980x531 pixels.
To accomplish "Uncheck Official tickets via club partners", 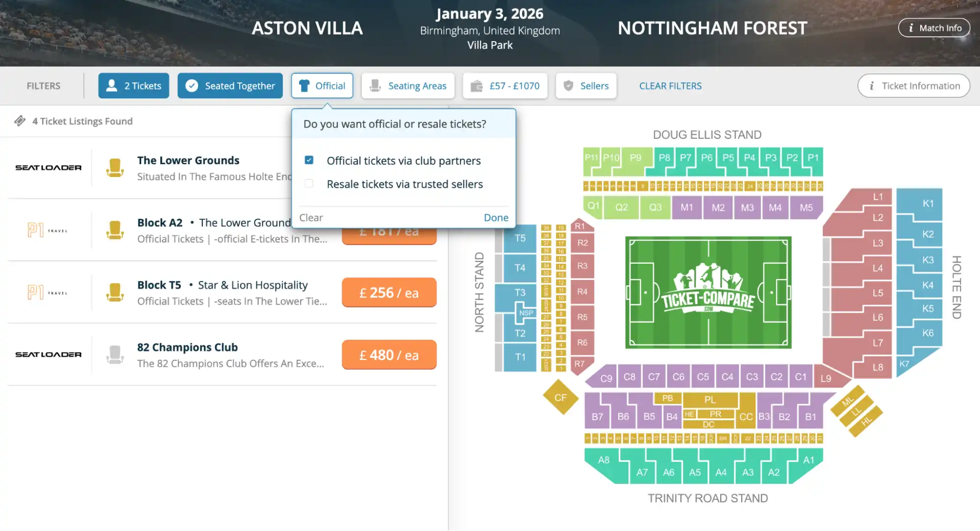I will coord(309,160).
